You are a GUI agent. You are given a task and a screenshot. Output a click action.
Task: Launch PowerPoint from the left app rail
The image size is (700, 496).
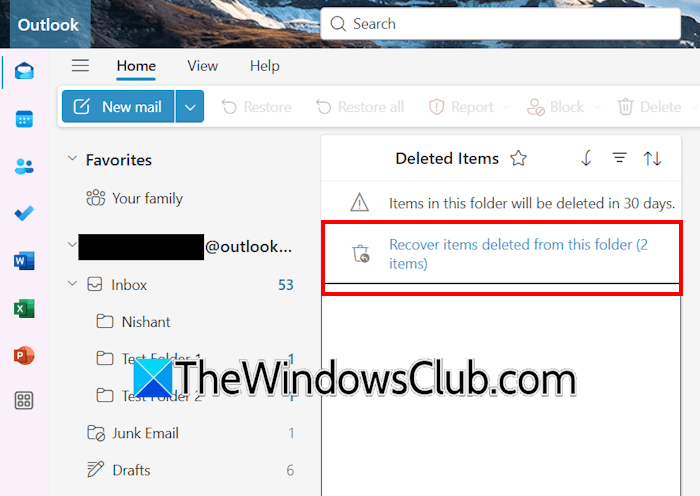click(24, 356)
